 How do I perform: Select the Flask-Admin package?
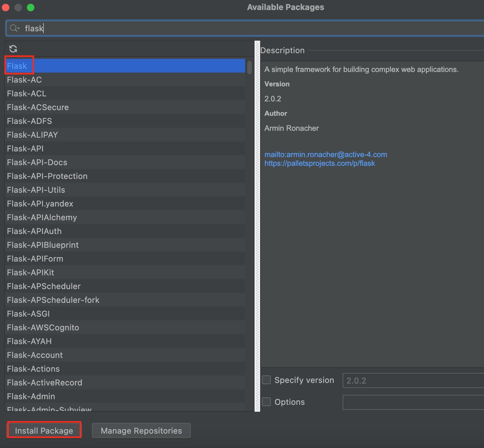[125, 396]
